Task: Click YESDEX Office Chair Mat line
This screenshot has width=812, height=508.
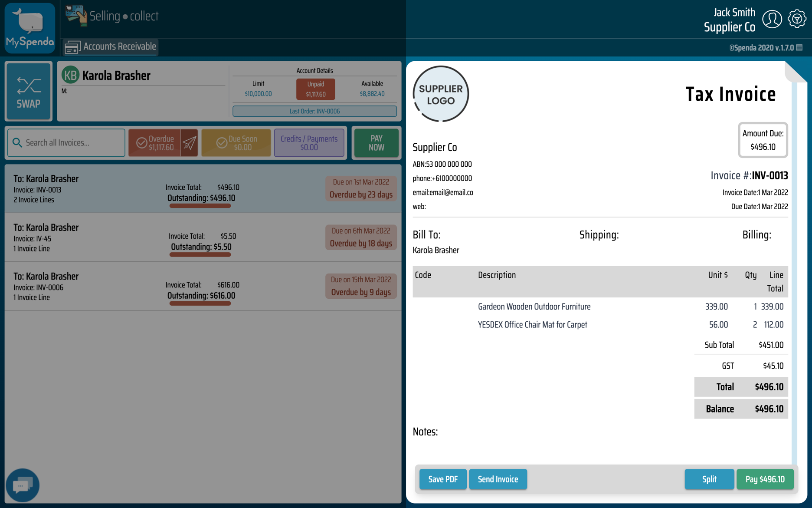Action: (x=600, y=325)
